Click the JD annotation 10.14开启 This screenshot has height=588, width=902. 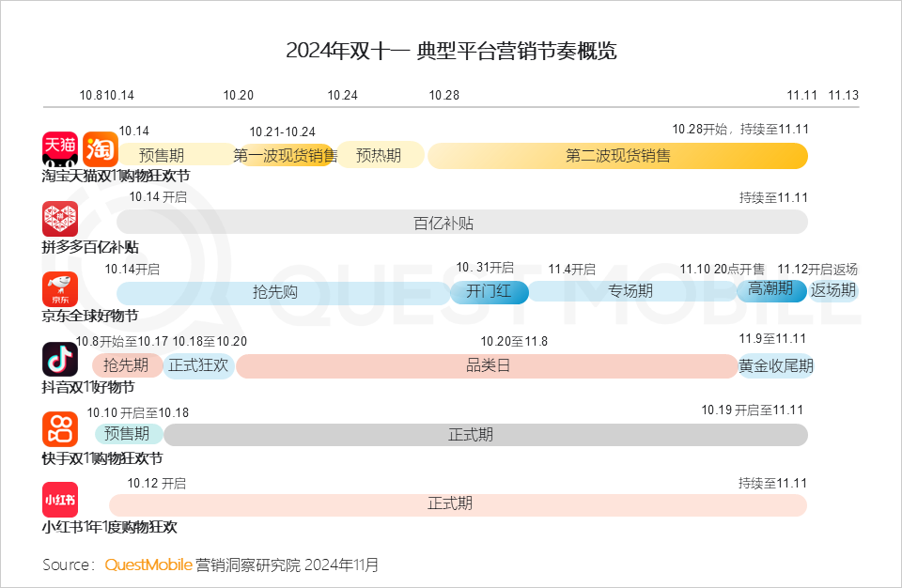point(132,270)
